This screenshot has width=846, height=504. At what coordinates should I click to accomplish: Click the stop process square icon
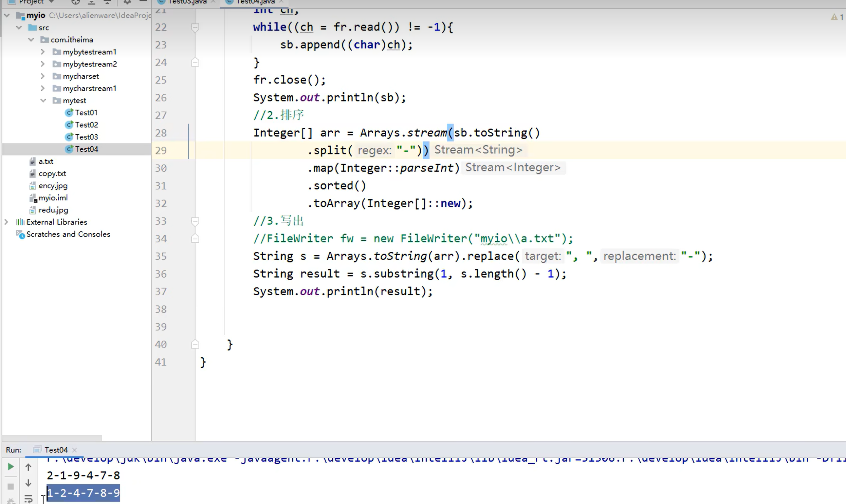tap(11, 486)
